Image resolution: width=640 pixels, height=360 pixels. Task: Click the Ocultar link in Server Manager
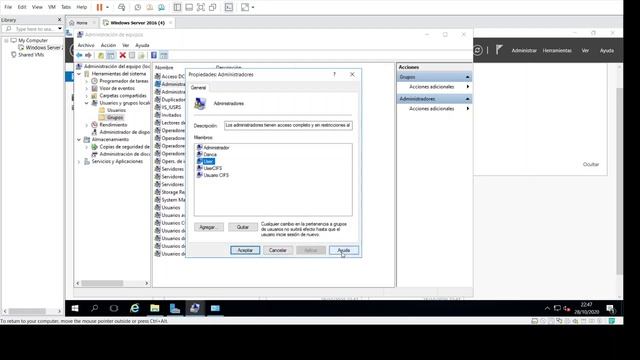point(591,164)
